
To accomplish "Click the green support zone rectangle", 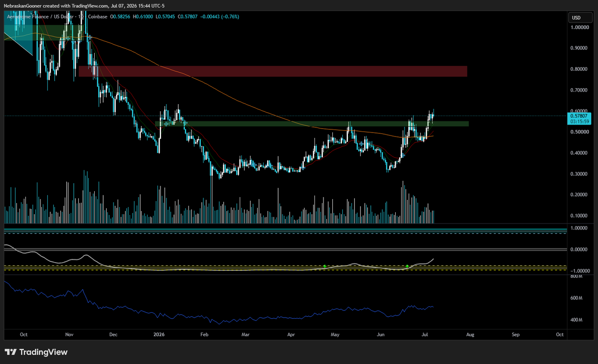I will pos(312,123).
